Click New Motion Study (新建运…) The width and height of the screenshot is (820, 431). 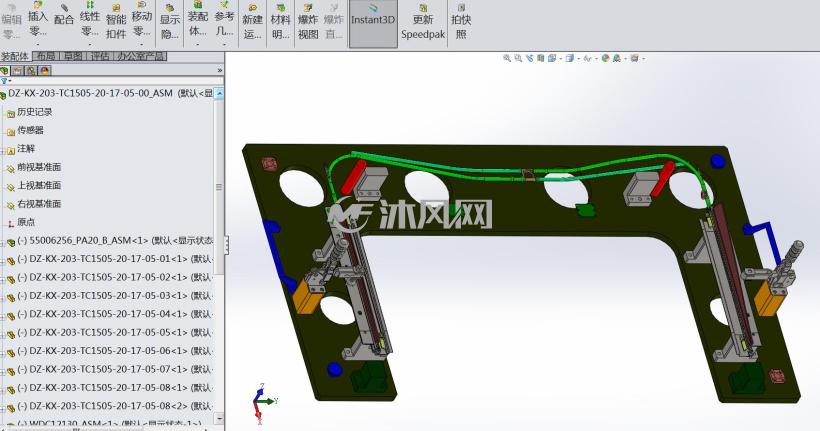click(x=253, y=21)
